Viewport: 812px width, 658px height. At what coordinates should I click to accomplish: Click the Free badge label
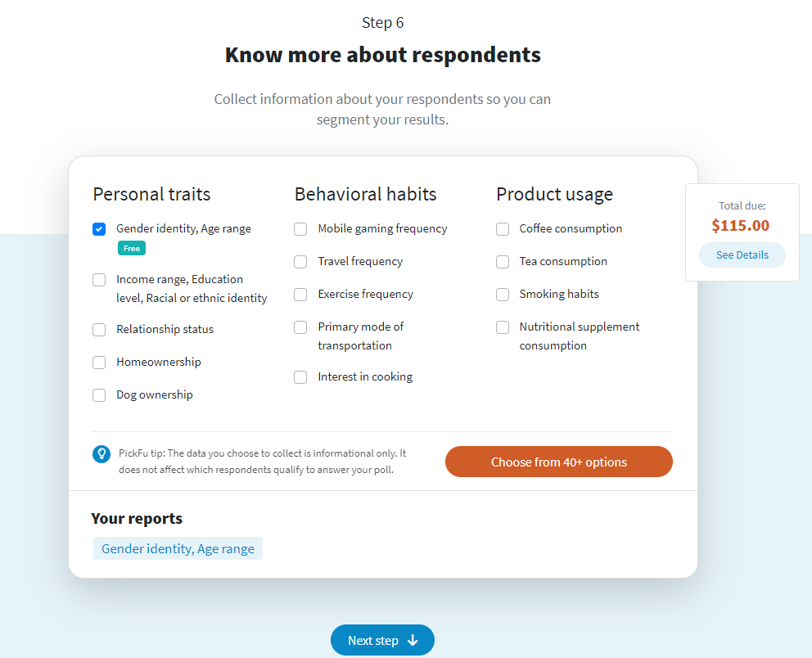tap(132, 249)
